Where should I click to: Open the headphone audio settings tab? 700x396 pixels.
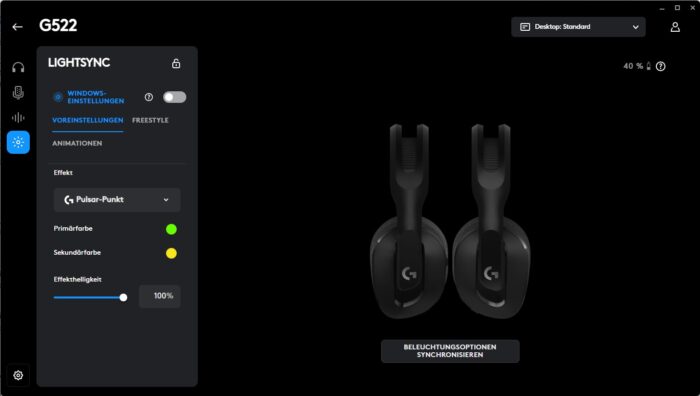click(18, 67)
